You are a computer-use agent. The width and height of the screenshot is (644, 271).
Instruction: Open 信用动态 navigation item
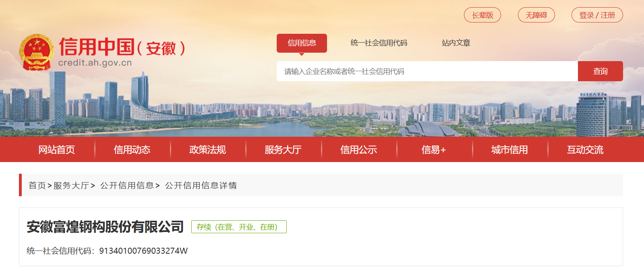coord(132,150)
